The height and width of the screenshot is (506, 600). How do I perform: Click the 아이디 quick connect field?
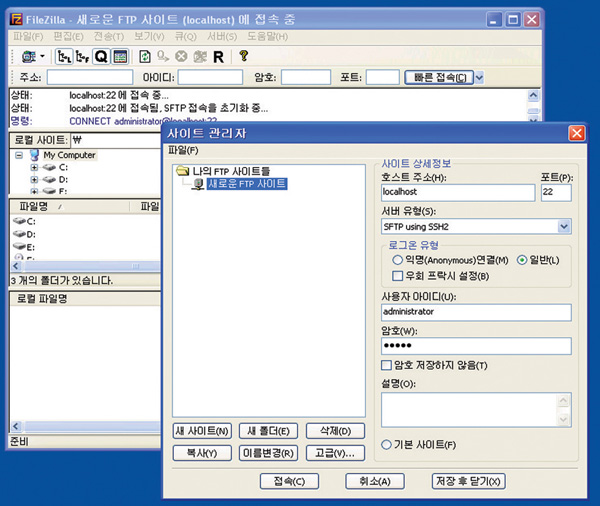(x=210, y=77)
